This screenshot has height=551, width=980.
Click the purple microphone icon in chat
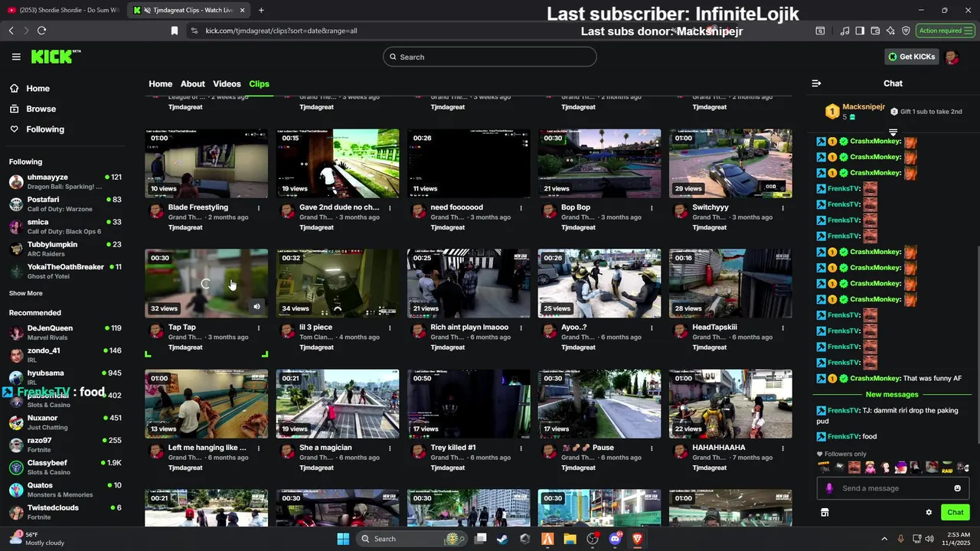pyautogui.click(x=829, y=488)
